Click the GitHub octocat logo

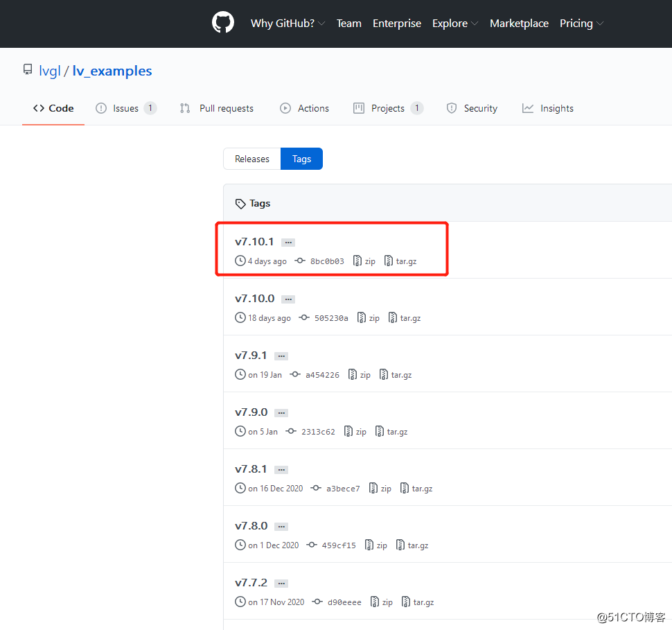[x=223, y=22]
